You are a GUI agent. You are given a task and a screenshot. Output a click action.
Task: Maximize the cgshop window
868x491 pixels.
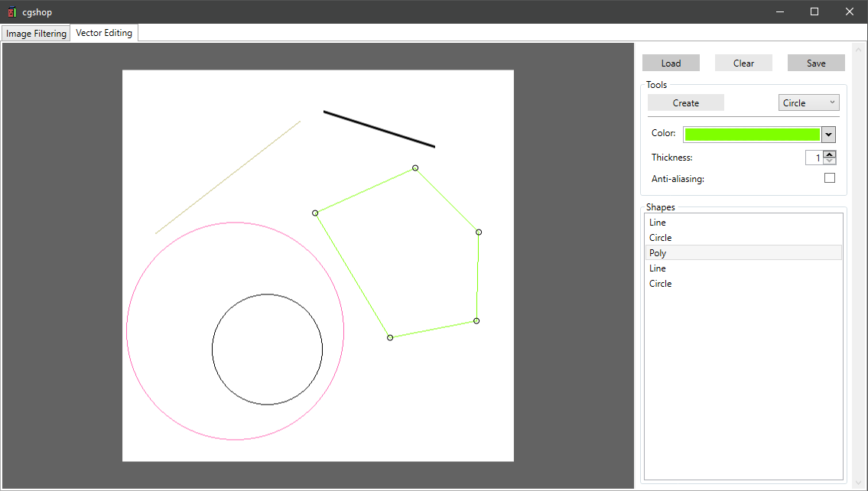tap(814, 11)
